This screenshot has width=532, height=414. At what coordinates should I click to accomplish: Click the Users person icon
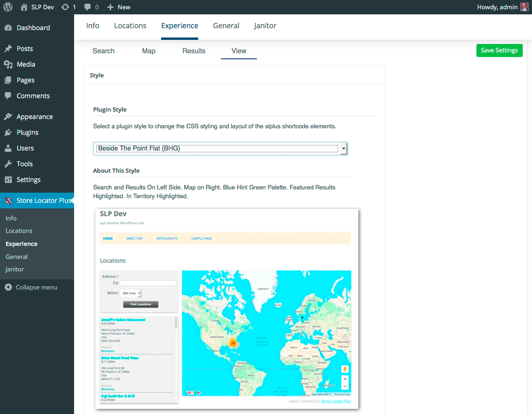(x=8, y=148)
